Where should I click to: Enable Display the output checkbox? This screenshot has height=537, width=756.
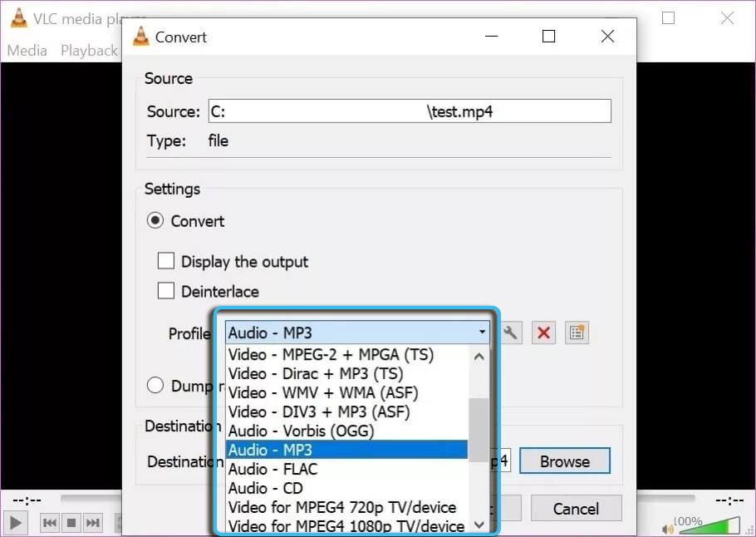[x=166, y=262]
